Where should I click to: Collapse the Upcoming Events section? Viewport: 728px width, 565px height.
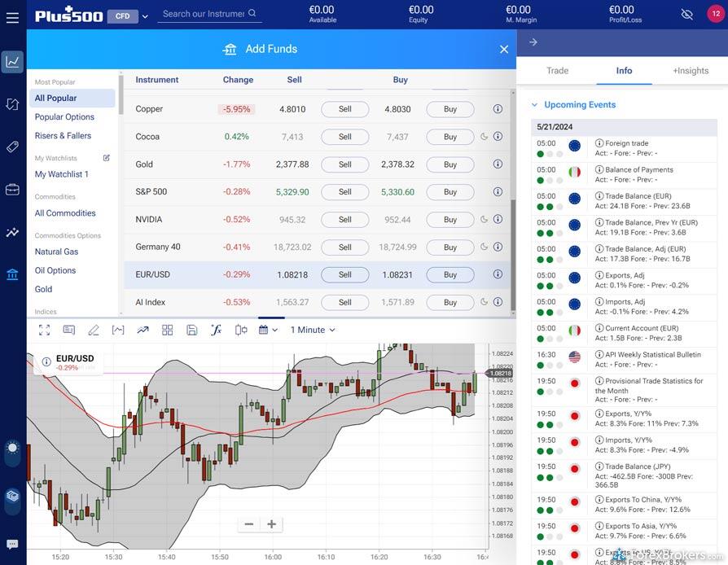pyautogui.click(x=535, y=105)
